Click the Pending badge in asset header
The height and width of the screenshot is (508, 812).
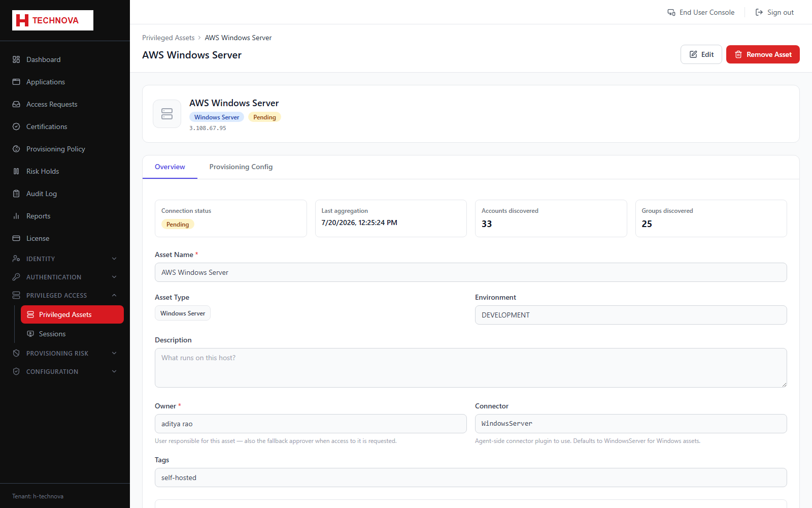(264, 117)
